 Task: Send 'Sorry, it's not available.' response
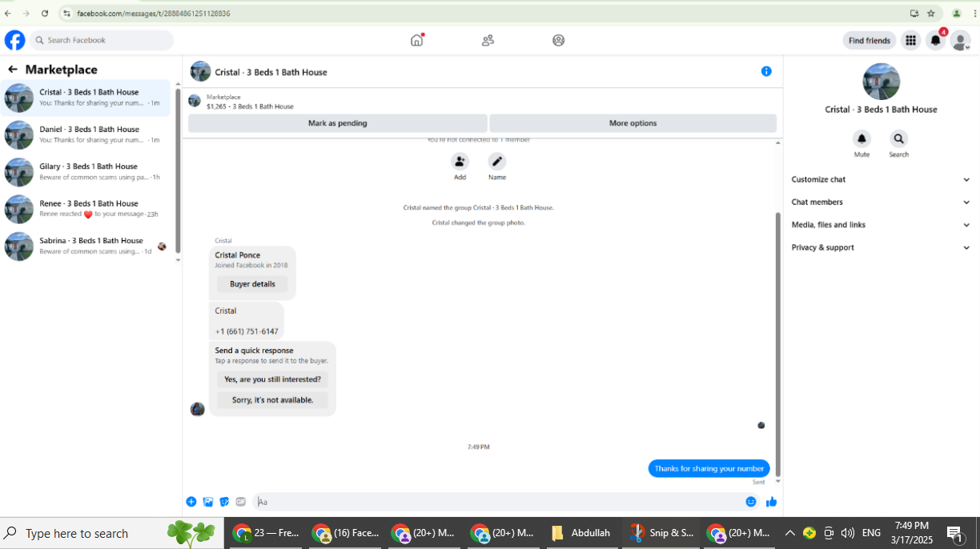coord(272,400)
